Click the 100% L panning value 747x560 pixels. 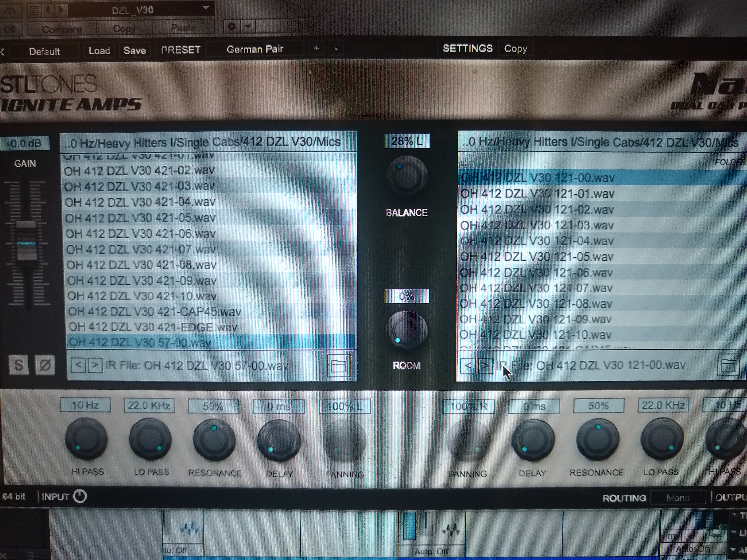point(345,406)
